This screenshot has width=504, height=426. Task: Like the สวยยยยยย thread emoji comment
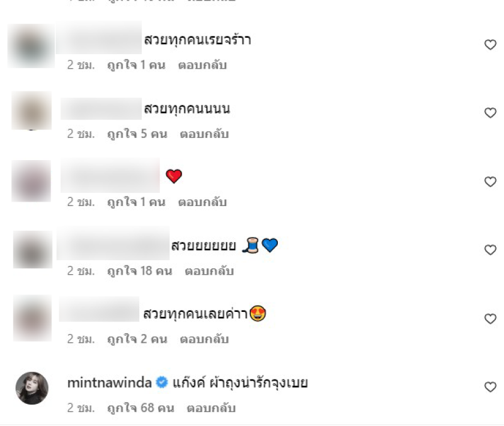pyautogui.click(x=490, y=250)
